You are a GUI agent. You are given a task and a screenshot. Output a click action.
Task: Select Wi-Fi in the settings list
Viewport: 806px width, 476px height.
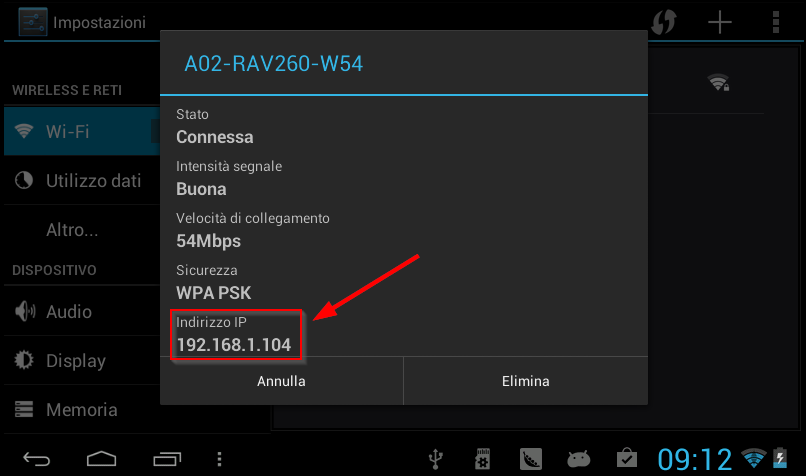[82, 131]
